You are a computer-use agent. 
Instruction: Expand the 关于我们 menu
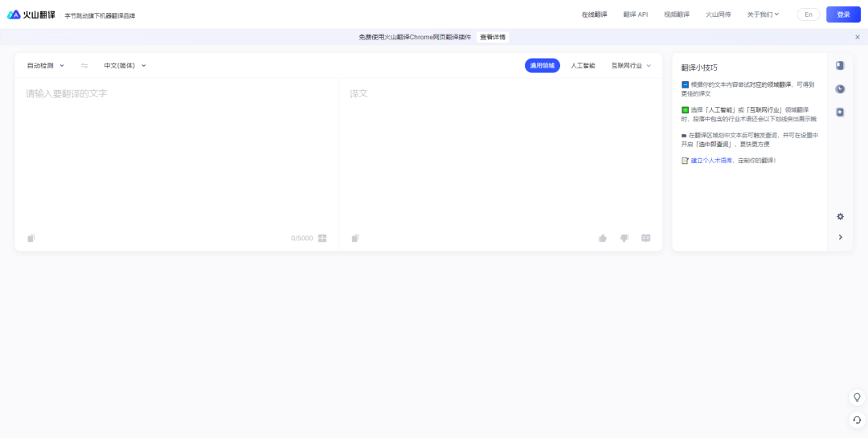(x=763, y=14)
